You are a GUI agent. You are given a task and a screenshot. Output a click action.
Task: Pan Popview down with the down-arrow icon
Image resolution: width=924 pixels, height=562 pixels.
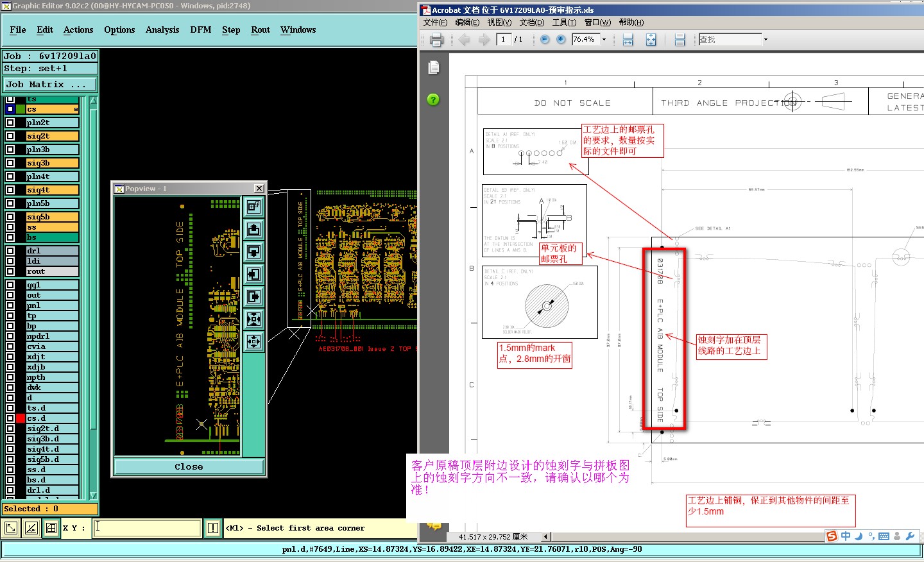click(x=254, y=251)
